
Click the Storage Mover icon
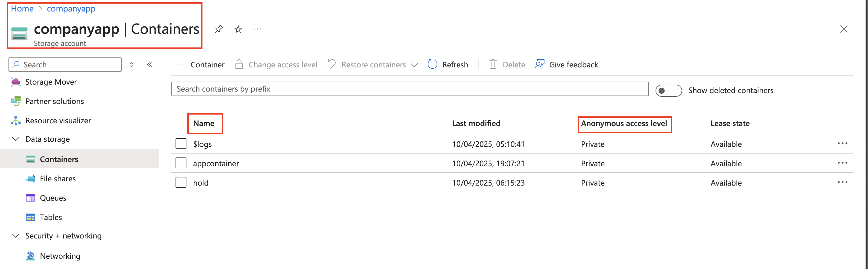(15, 82)
